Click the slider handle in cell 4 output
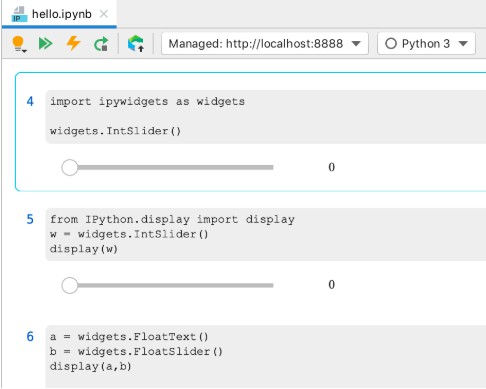Image resolution: width=486 pixels, height=389 pixels. [x=69, y=167]
